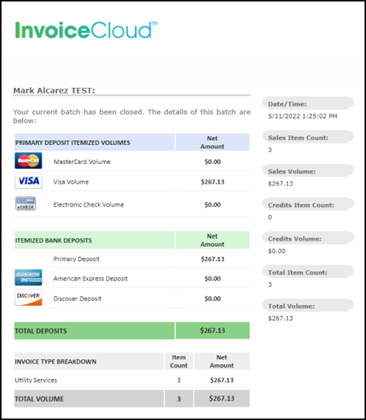This screenshot has width=366, height=420.
Task: Click the MasterCard logo icon
Action: coord(28,161)
